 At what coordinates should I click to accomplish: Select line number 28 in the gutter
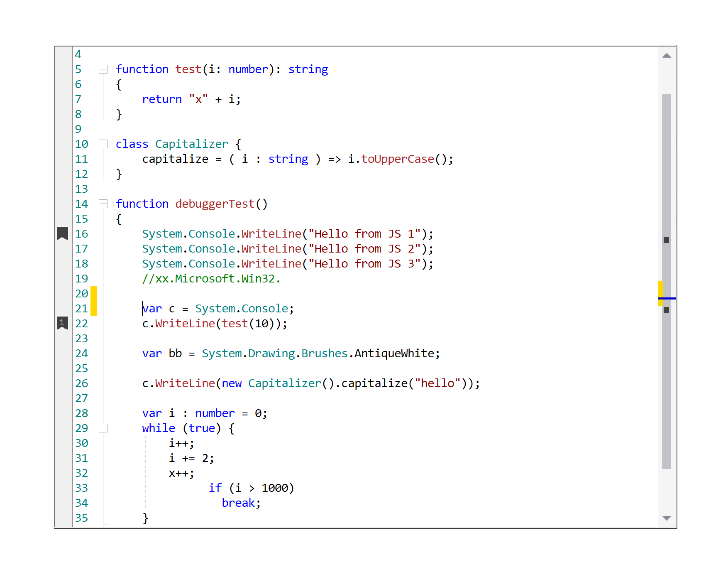pyautogui.click(x=81, y=413)
